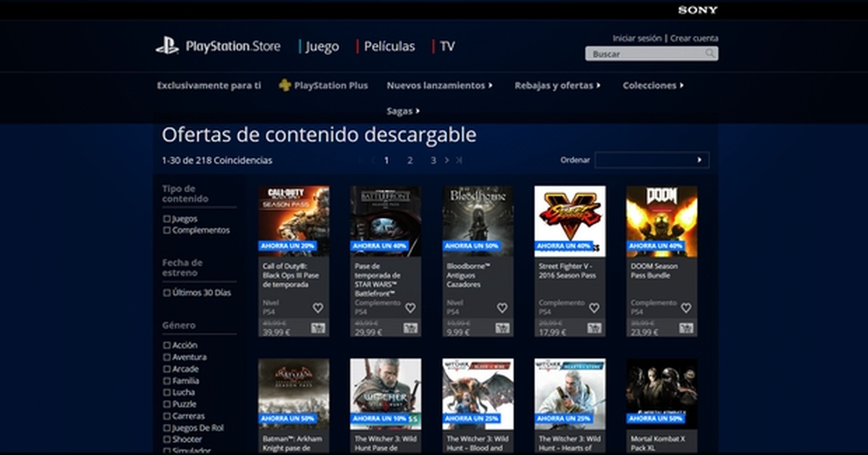868x455 pixels.
Task: Check the Arcade genre filter
Action: 166,369
